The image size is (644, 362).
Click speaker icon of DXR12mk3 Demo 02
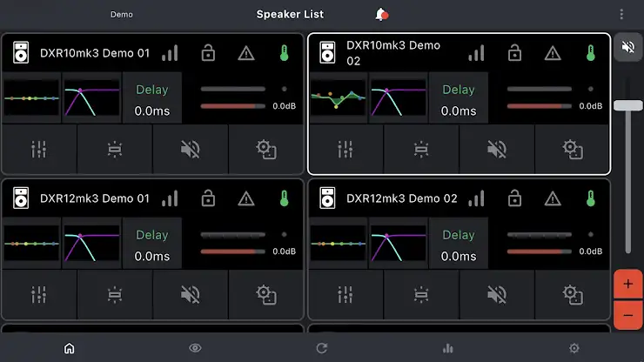coord(327,198)
